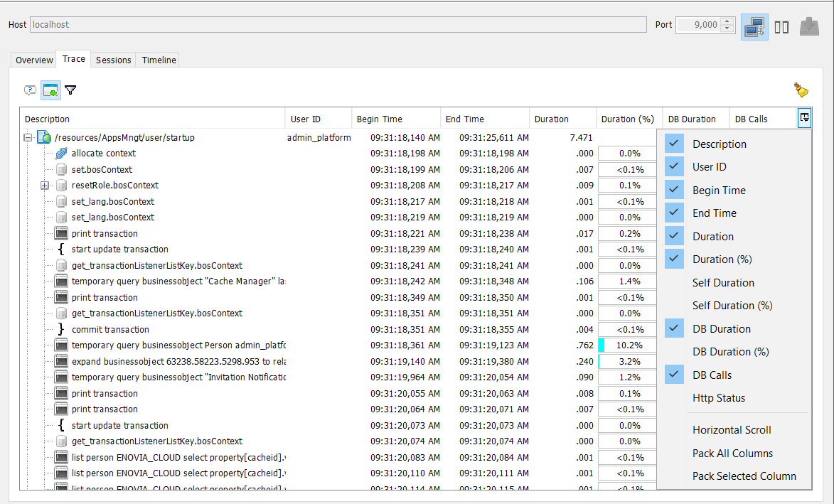Screen dimensions: 834x504
Task: Switch to the Sessions tab
Action: (112, 60)
